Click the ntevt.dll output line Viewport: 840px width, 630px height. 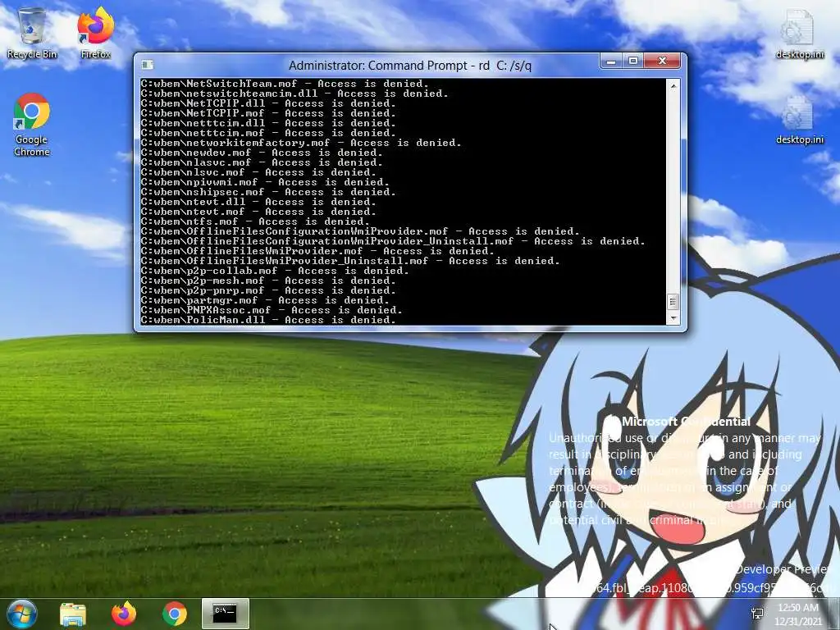pos(258,202)
